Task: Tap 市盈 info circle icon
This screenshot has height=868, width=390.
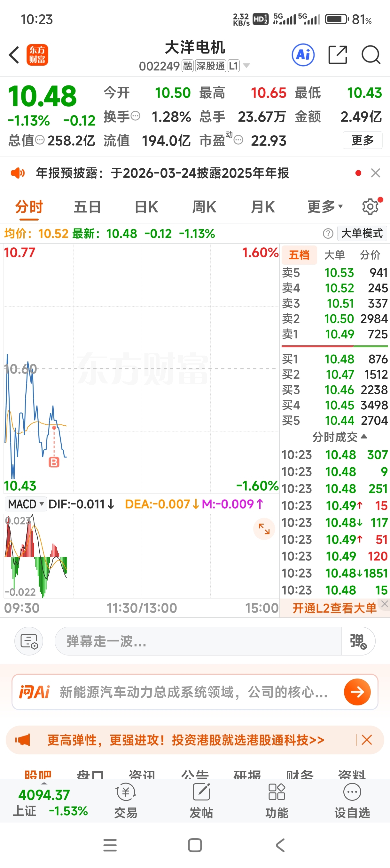Action: coord(238,140)
